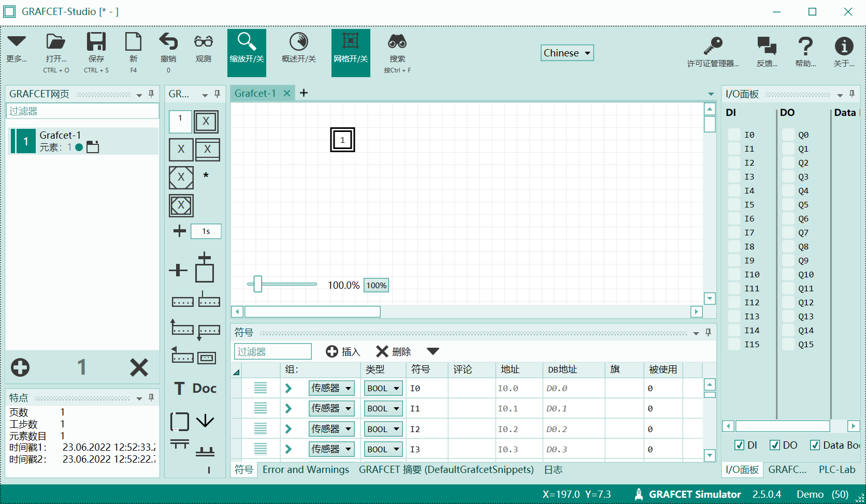Open the 传感器 group dropdown for I0 row
Image resolution: width=866 pixels, height=504 pixels.
(x=331, y=388)
